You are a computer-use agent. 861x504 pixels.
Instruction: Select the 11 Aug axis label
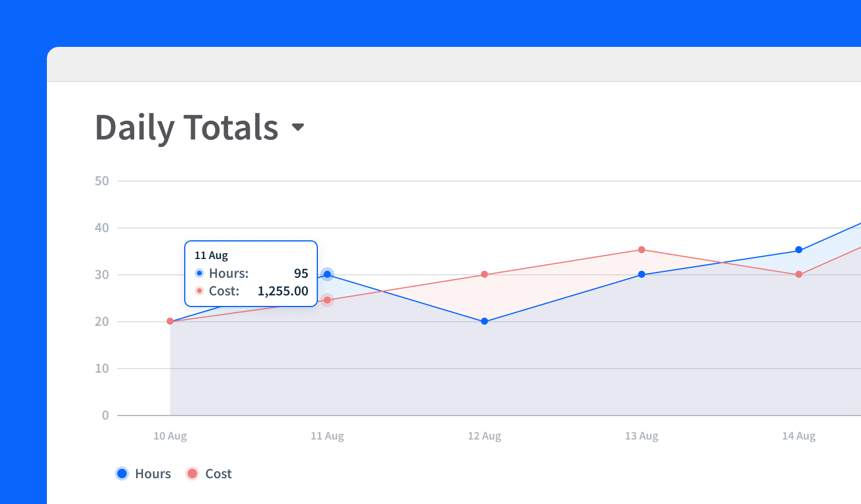coord(327,435)
